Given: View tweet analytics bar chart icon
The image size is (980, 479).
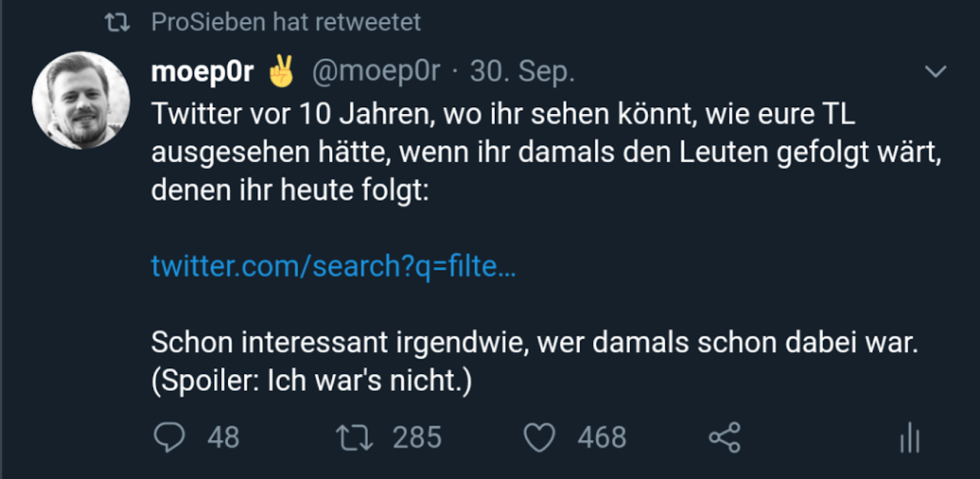Looking at the screenshot, I should click(x=910, y=438).
